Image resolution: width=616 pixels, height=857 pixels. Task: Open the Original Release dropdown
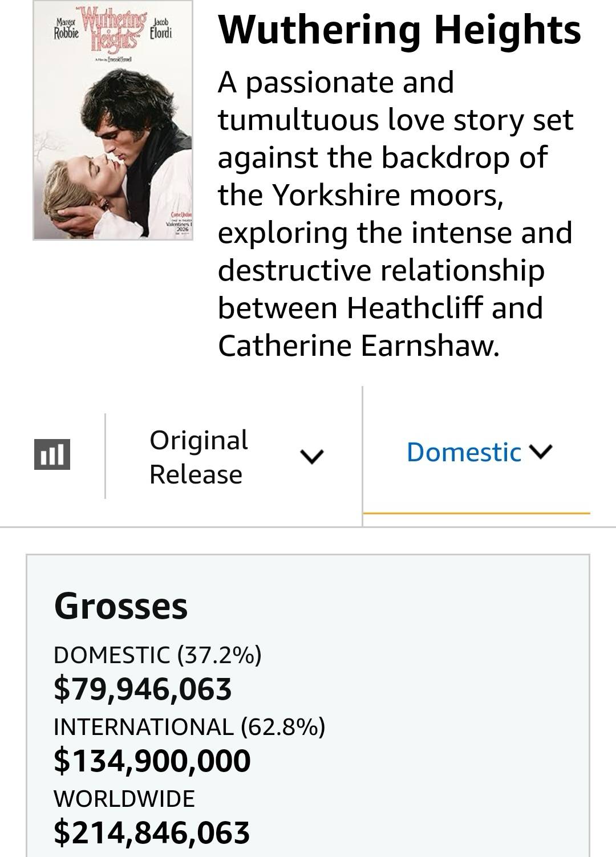(198, 457)
